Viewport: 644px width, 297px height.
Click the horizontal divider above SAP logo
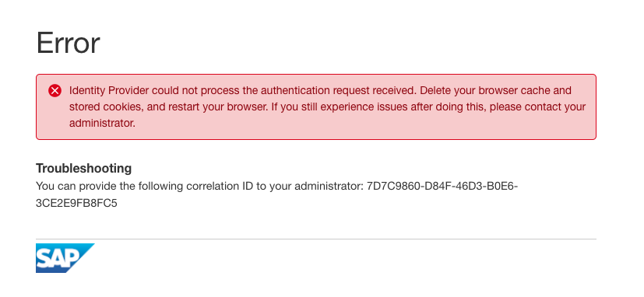pyautogui.click(x=316, y=239)
